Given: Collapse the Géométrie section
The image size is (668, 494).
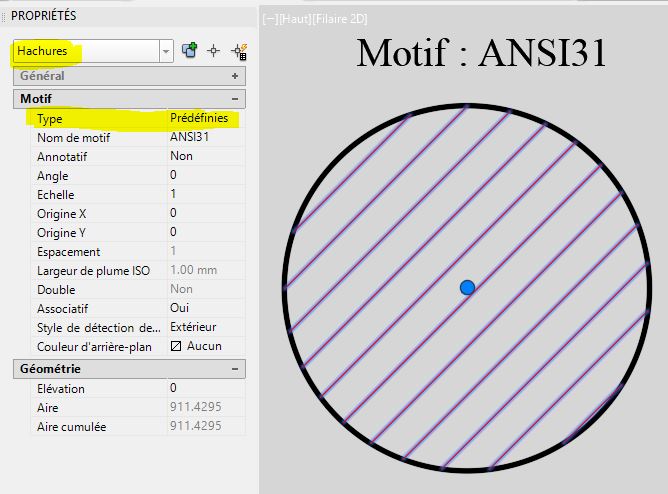Looking at the screenshot, I should (x=235, y=369).
